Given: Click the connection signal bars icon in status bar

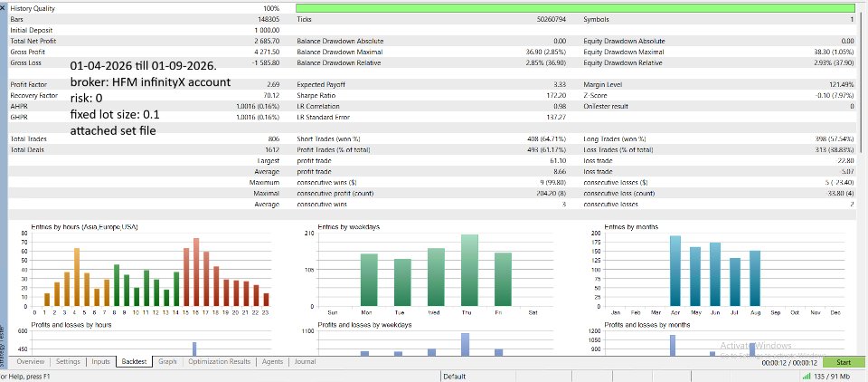Looking at the screenshot, I should pos(807,377).
